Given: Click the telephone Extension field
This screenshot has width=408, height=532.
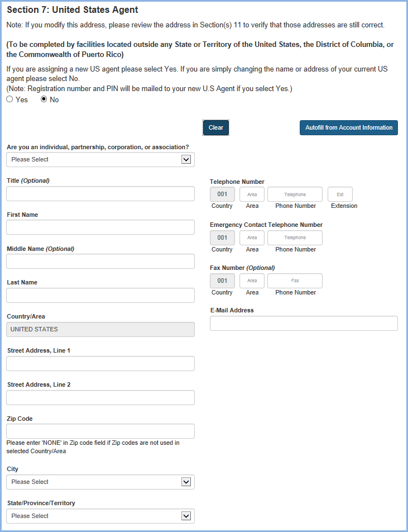Looking at the screenshot, I should pyautogui.click(x=340, y=194).
